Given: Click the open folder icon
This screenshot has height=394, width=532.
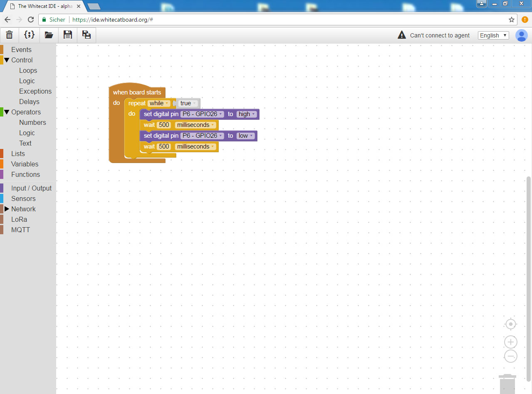Looking at the screenshot, I should pyautogui.click(x=49, y=35).
